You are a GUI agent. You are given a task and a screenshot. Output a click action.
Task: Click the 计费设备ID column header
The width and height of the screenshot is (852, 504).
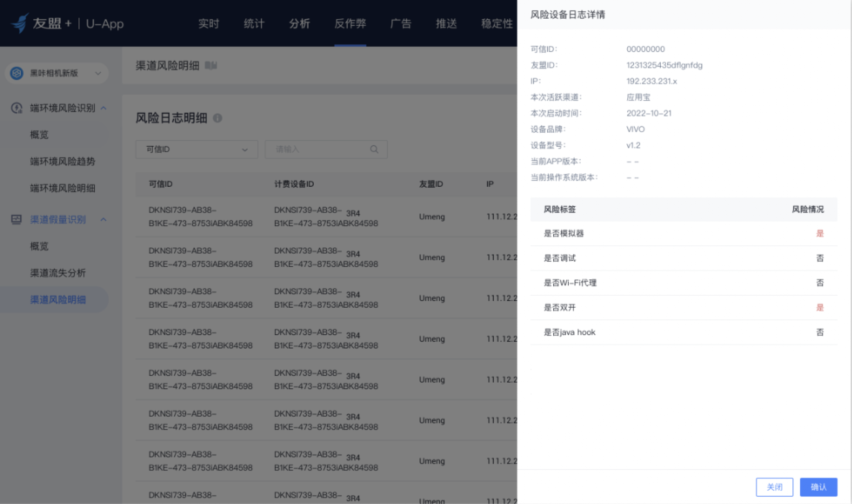294,184
